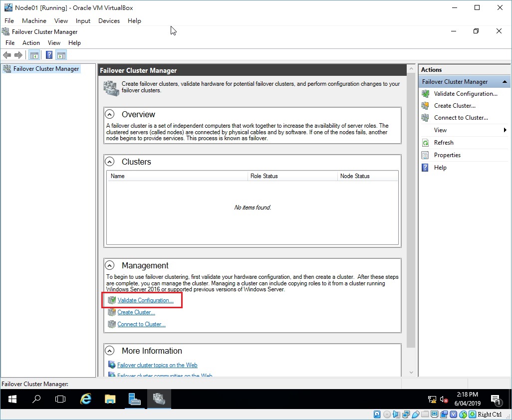
Task: Open the Failover Cluster Manager File menu
Action: click(10, 43)
